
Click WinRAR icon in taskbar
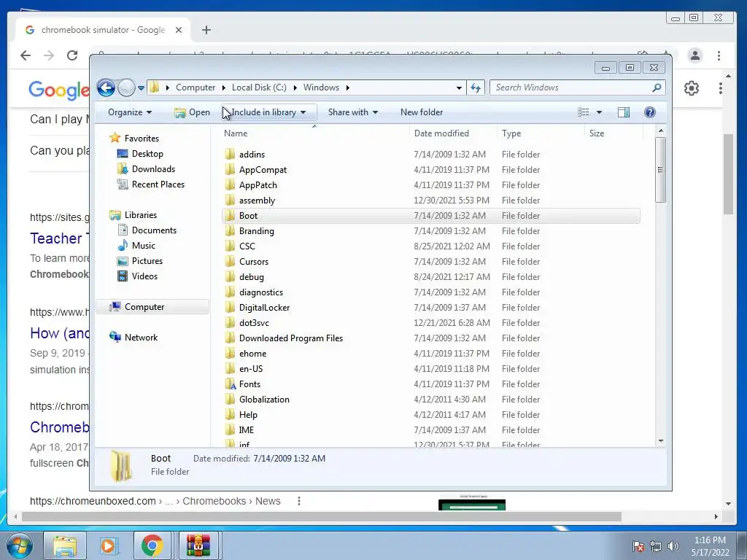click(x=198, y=545)
